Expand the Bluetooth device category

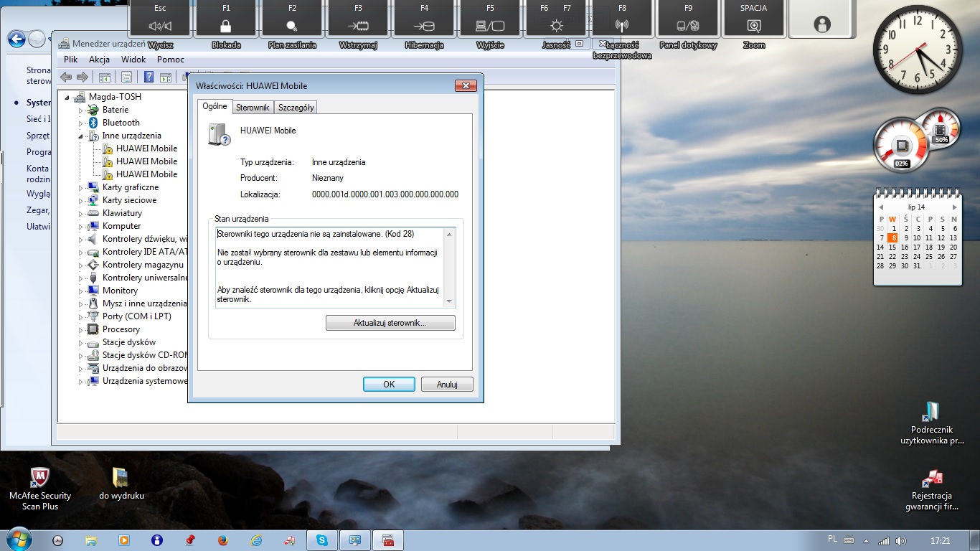81,123
